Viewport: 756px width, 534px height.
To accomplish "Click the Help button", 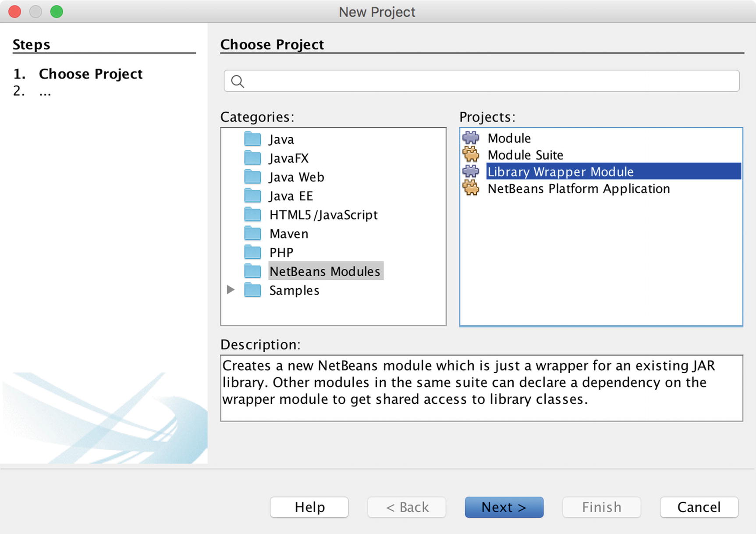I will (x=309, y=507).
